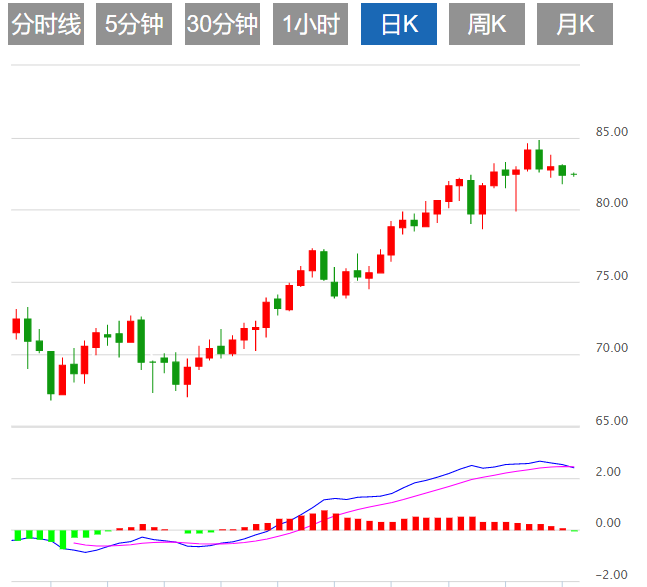Click the last candlestick on the right

(574, 174)
